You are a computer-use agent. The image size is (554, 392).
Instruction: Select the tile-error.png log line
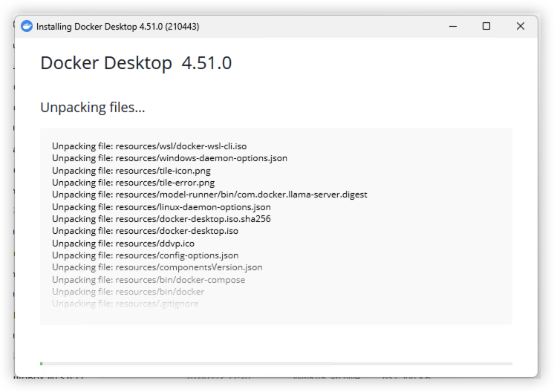tap(133, 183)
